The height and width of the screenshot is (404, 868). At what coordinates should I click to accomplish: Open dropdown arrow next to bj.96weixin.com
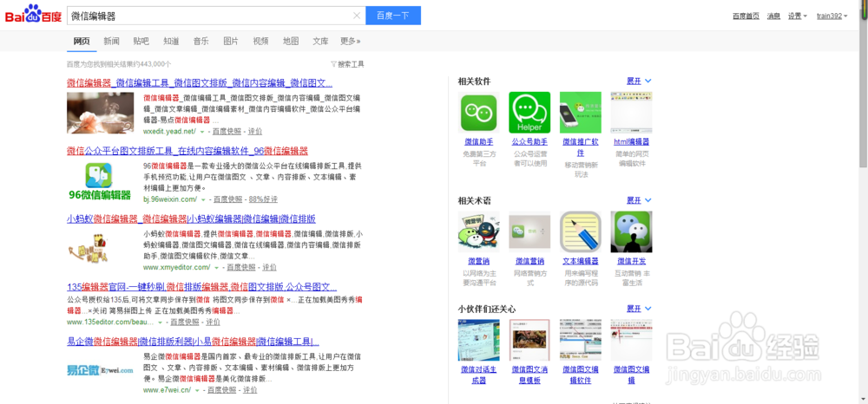tap(203, 199)
